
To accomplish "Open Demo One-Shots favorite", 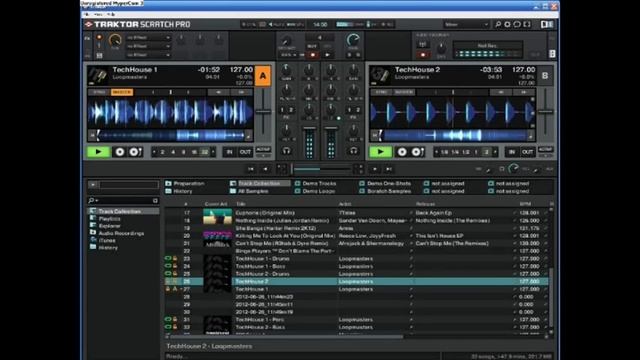I will coord(385,184).
